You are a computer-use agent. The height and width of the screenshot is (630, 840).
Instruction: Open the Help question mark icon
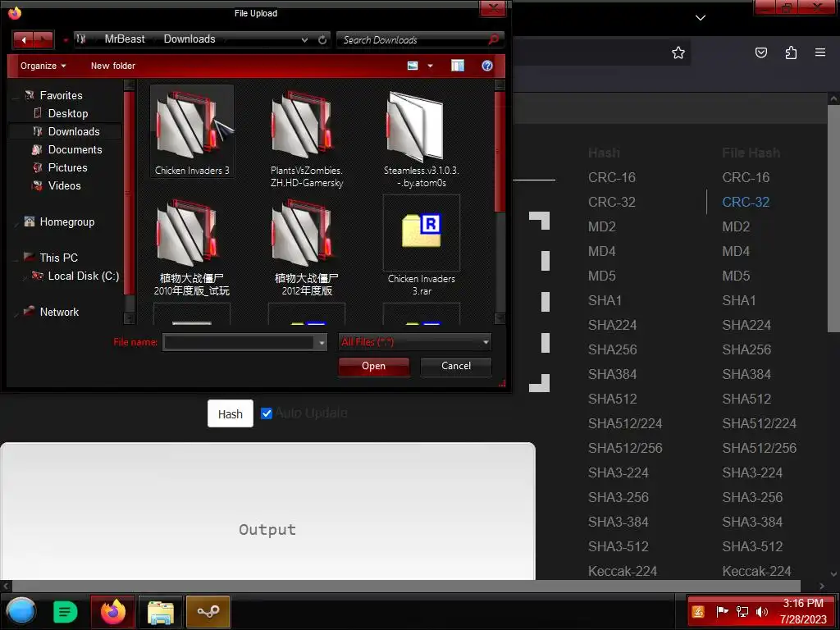point(487,66)
